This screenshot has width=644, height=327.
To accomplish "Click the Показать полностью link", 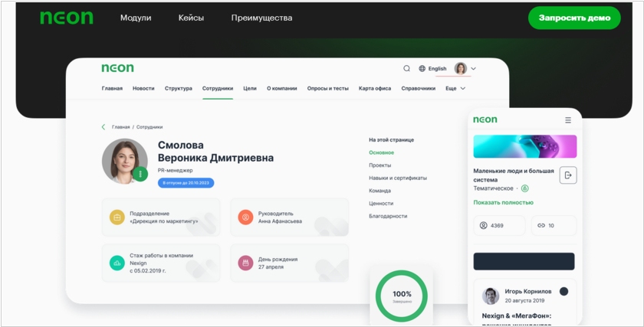I will 503,203.
